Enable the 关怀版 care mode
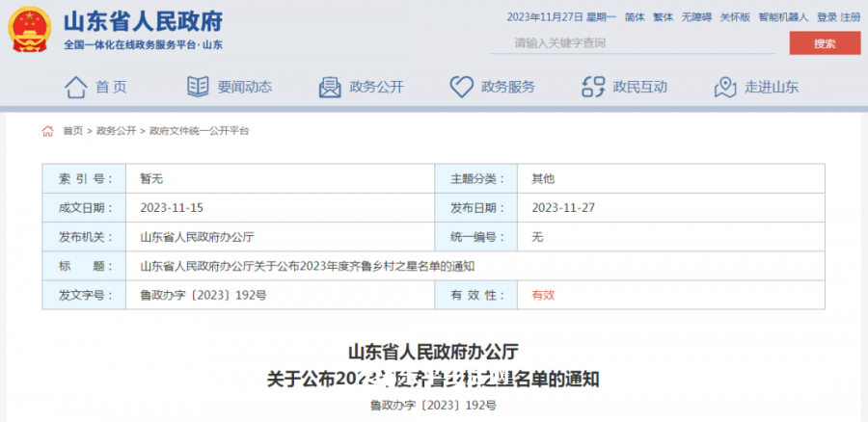The height and width of the screenshot is (422, 868). coord(733,17)
